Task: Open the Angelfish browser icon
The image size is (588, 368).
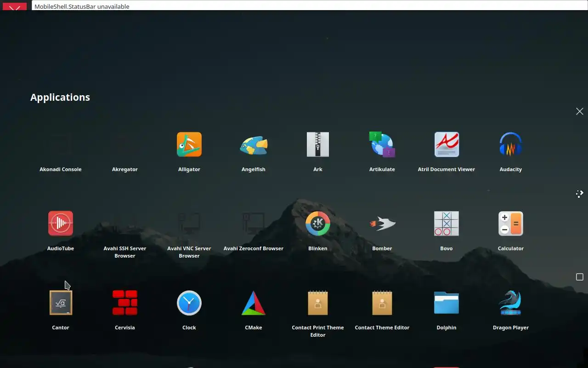Action: [x=254, y=144]
